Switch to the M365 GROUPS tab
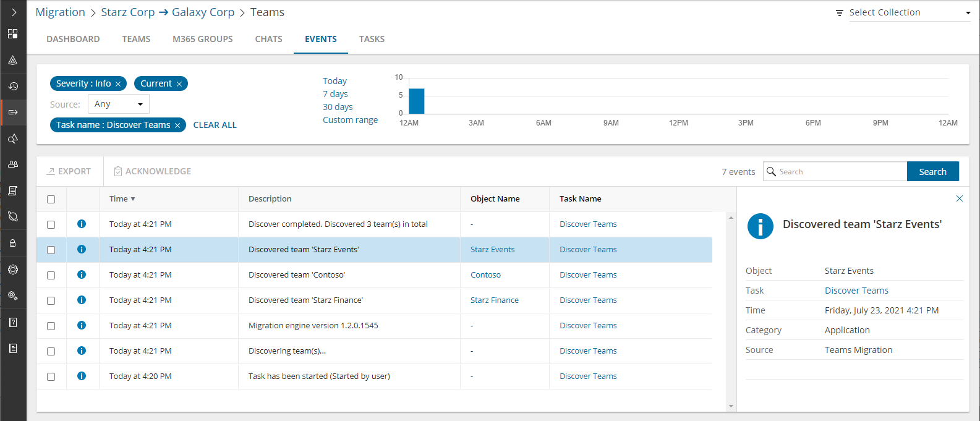The image size is (980, 421). 203,39
